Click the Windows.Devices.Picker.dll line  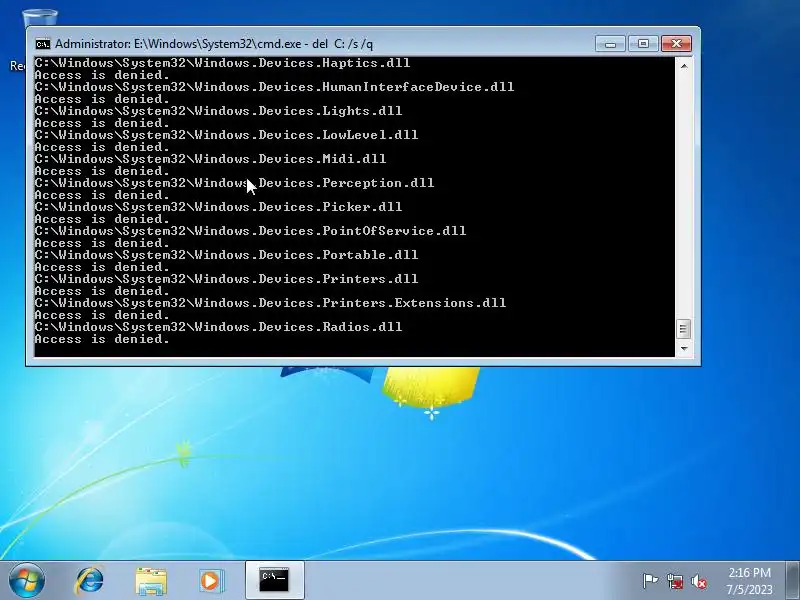218,207
